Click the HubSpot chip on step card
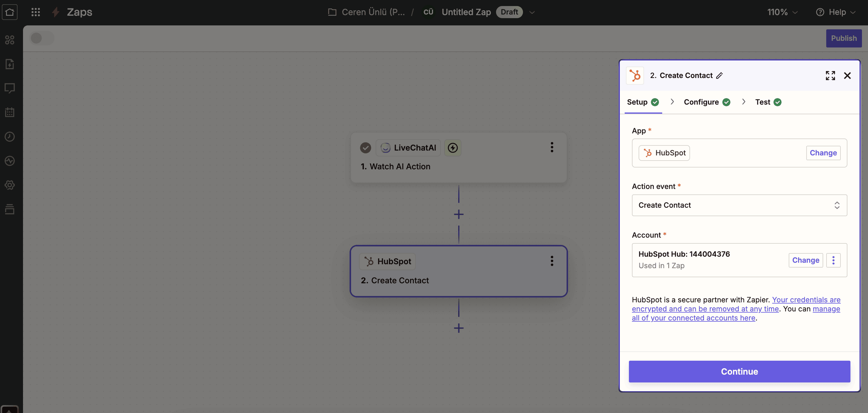This screenshot has width=868, height=413. click(387, 262)
